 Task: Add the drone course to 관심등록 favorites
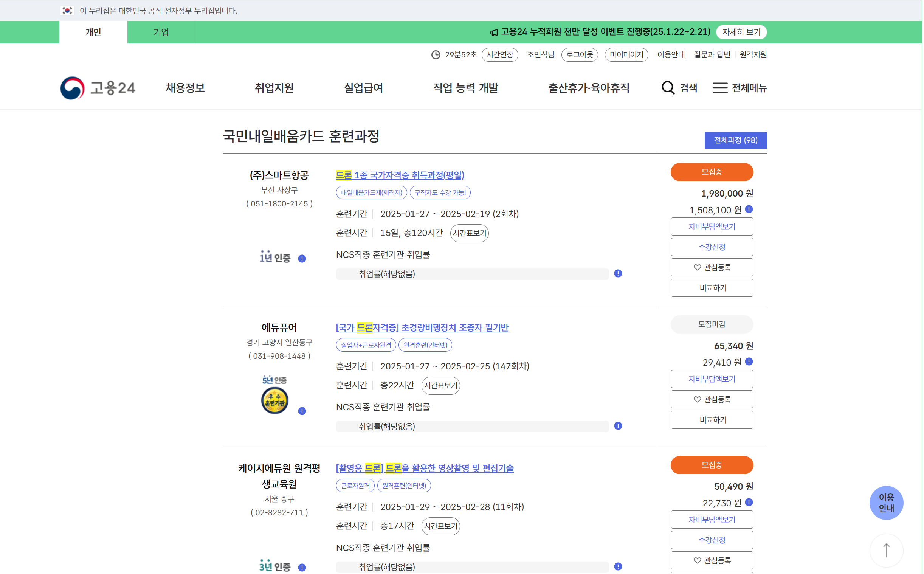712,267
